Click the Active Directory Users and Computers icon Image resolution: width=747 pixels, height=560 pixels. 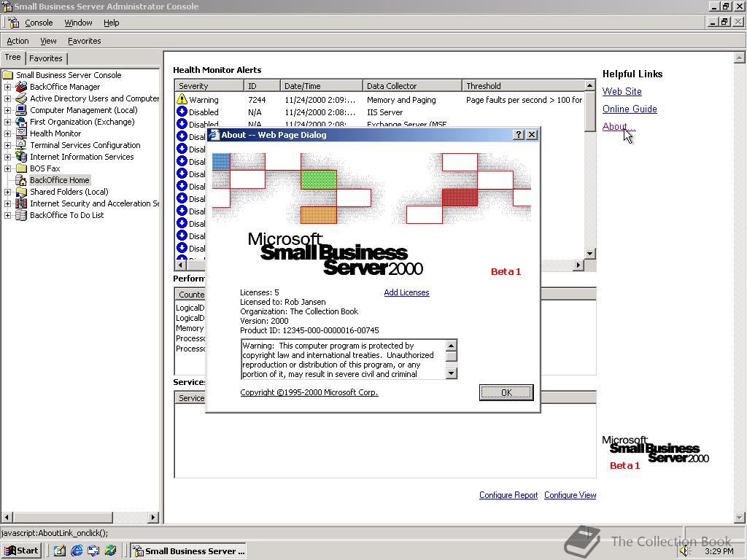point(21,98)
